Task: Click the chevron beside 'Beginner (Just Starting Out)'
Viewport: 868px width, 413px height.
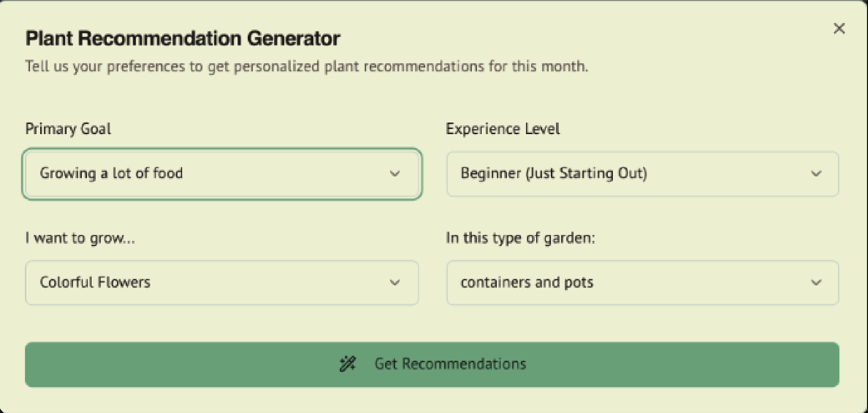Action: [x=816, y=174]
